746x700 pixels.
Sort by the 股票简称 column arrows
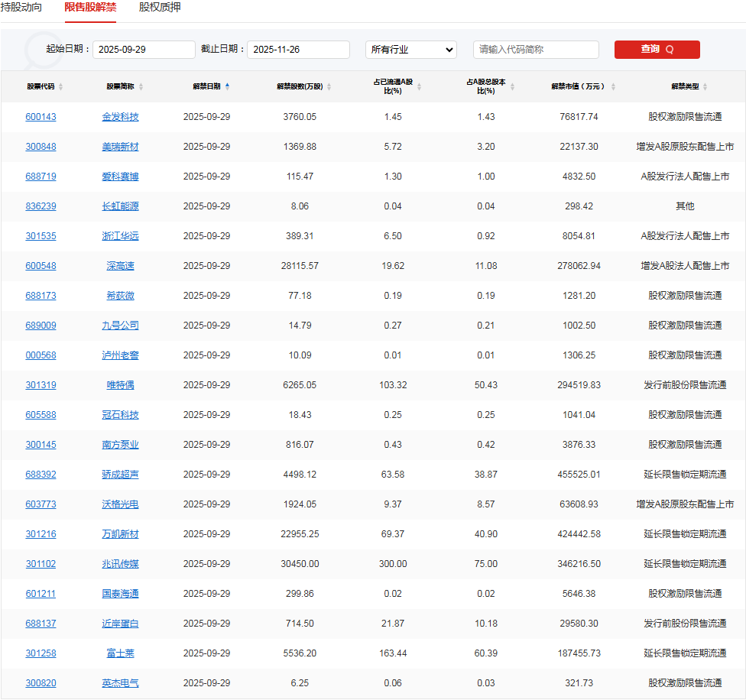[142, 86]
